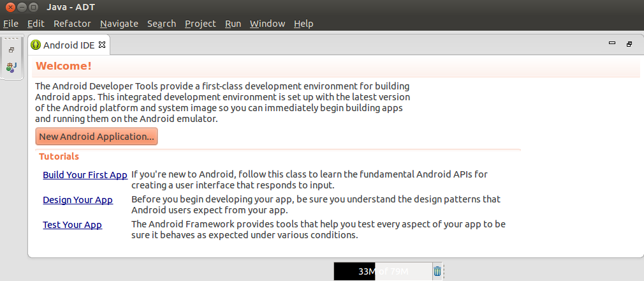Click the green Android IDE tab icon
The height and width of the screenshot is (281, 644).
36,45
